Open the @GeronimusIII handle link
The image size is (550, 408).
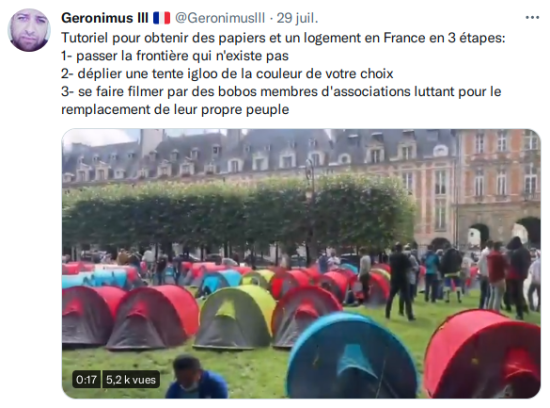220,18
